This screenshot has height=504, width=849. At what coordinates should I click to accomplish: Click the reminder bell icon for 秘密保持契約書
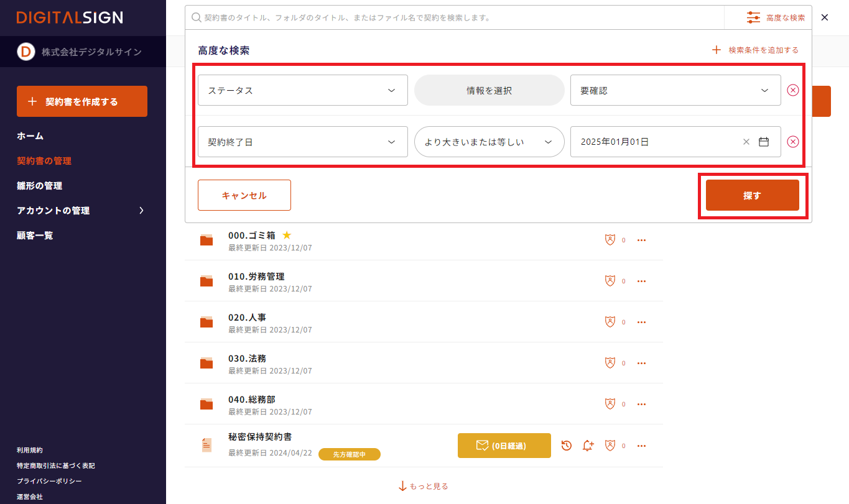[x=588, y=446]
